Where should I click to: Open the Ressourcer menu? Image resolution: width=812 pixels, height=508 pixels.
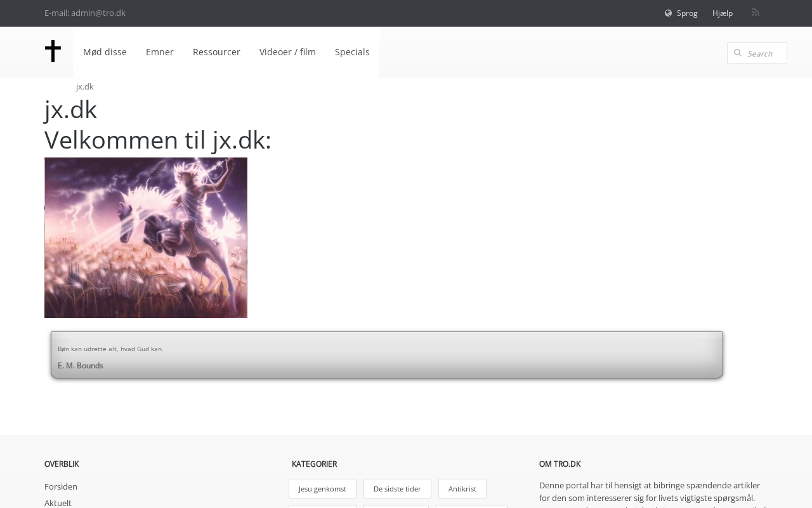pyautogui.click(x=216, y=52)
